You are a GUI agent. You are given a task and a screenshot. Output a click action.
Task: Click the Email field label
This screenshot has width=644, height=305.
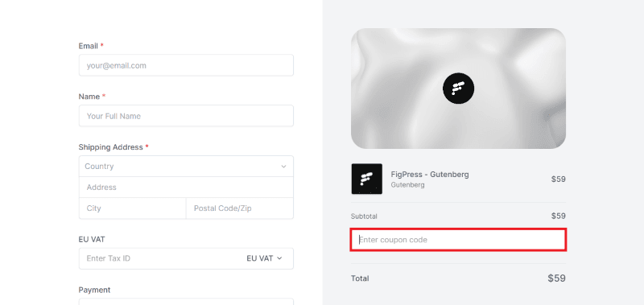[x=89, y=46]
